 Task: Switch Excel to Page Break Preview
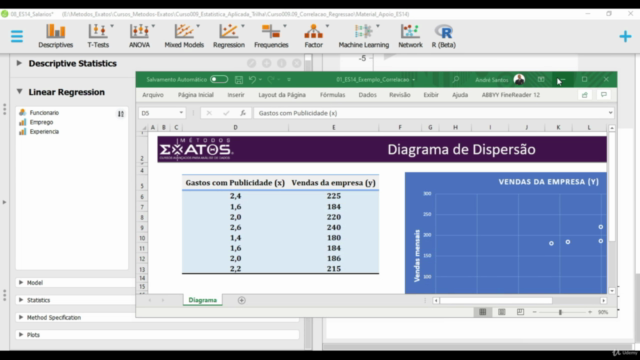520,312
